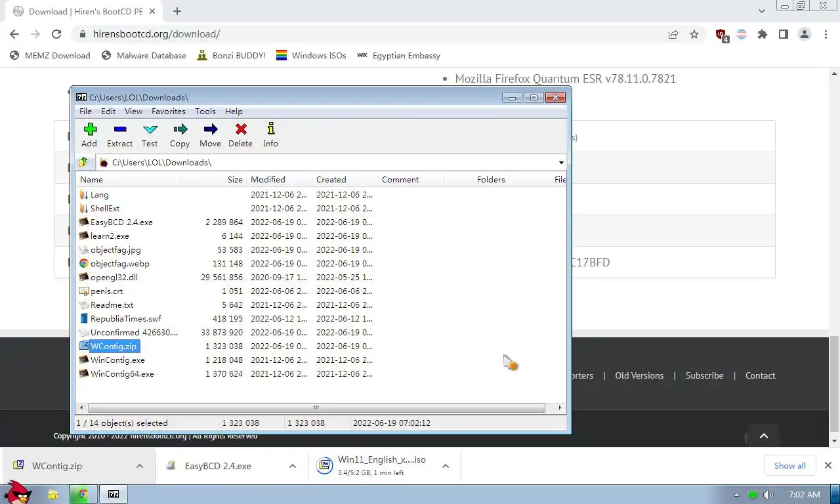The height and width of the screenshot is (504, 840).
Task: Open the volume control in system tray
Action: point(768,495)
